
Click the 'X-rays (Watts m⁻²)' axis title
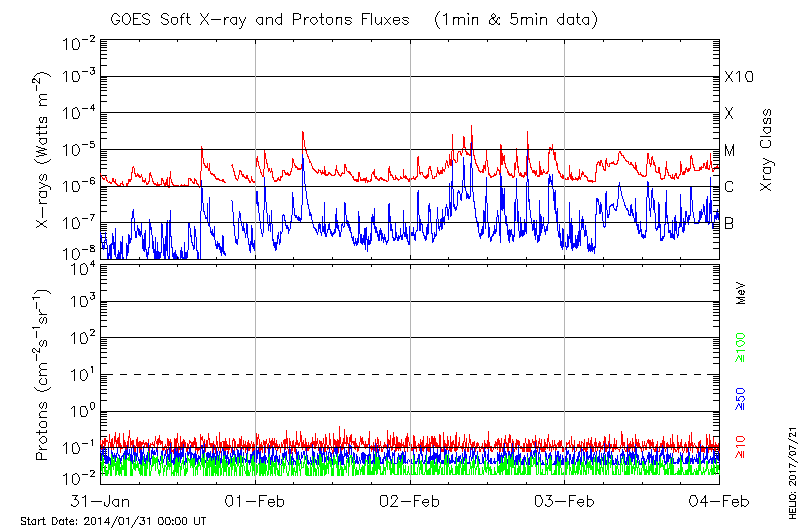pyautogui.click(x=43, y=150)
